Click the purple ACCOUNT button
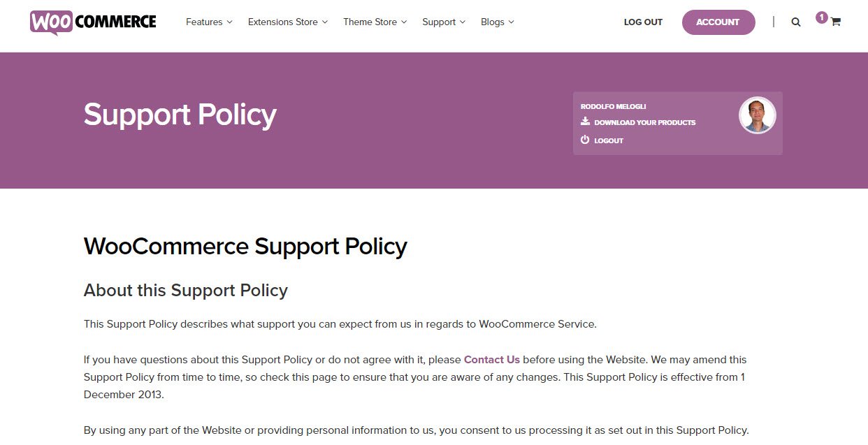 pos(718,22)
